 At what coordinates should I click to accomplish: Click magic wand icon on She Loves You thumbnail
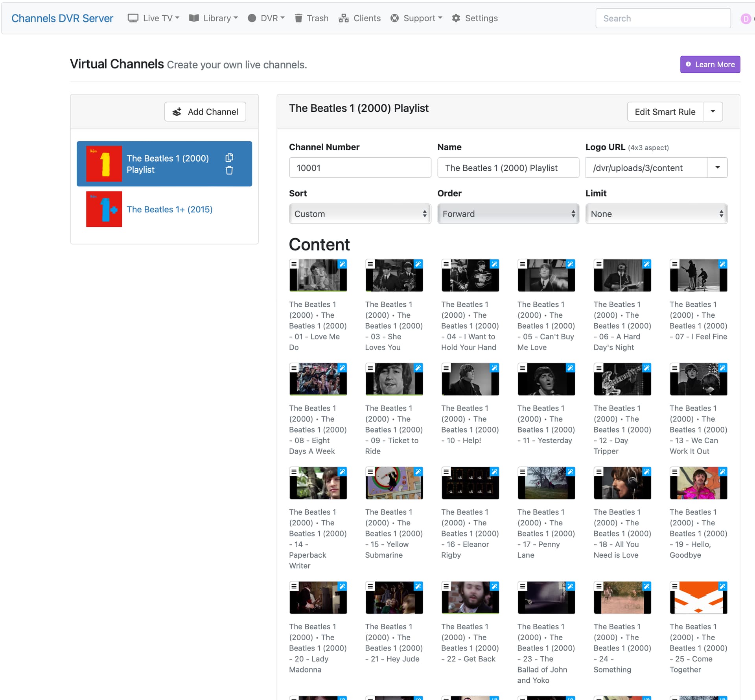tap(418, 264)
